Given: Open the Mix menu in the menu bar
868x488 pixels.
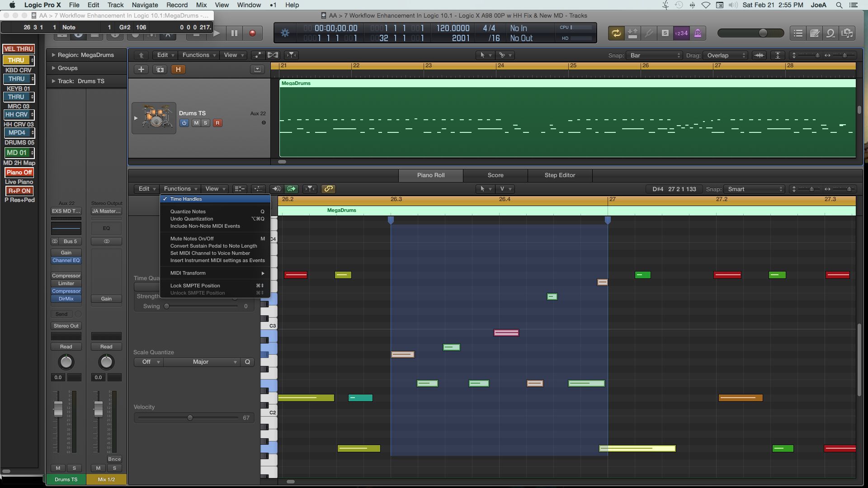Looking at the screenshot, I should (x=201, y=5).
